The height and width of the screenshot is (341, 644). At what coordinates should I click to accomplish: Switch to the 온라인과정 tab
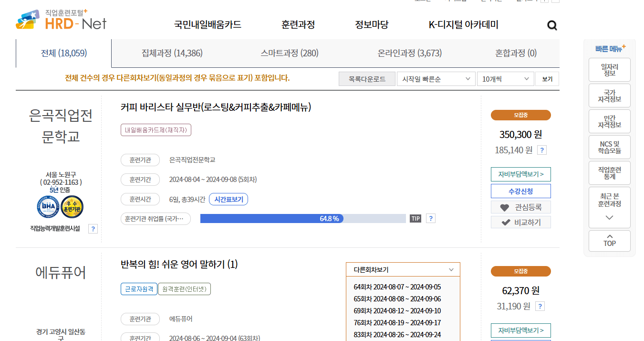pyautogui.click(x=409, y=53)
